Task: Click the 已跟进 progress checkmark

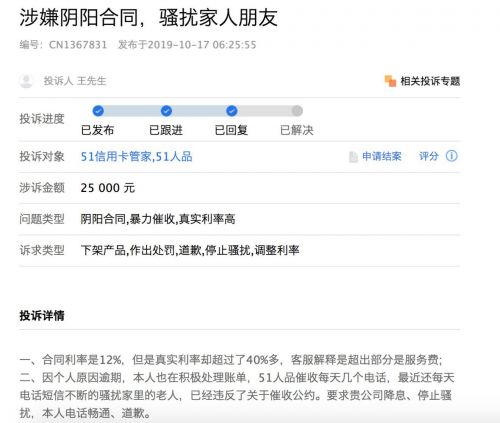Action: [166, 111]
